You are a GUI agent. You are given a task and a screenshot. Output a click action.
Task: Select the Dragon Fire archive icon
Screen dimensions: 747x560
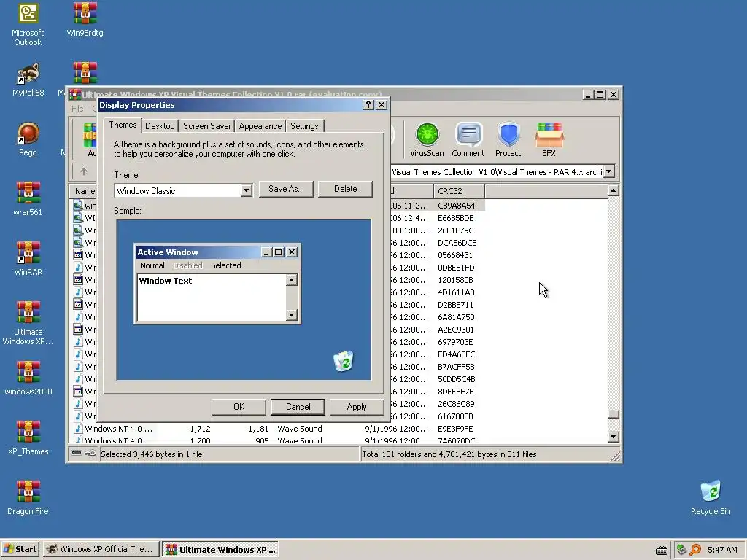point(28,498)
